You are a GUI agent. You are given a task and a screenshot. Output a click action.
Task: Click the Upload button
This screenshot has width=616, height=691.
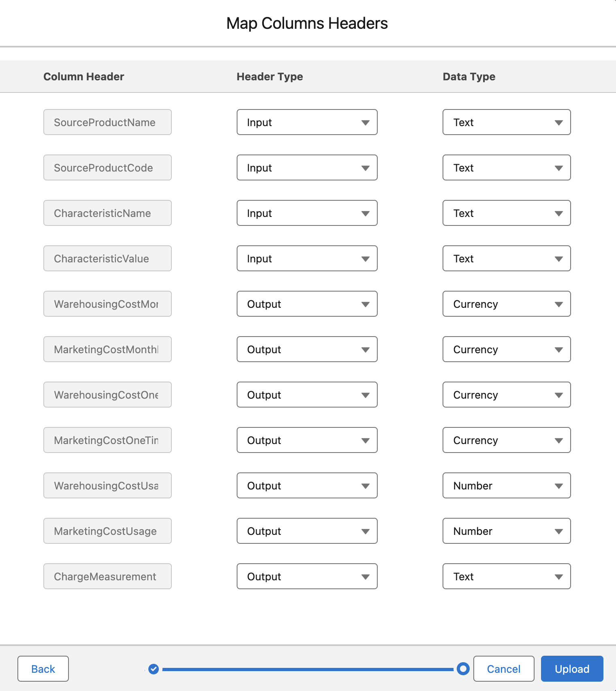(x=572, y=669)
